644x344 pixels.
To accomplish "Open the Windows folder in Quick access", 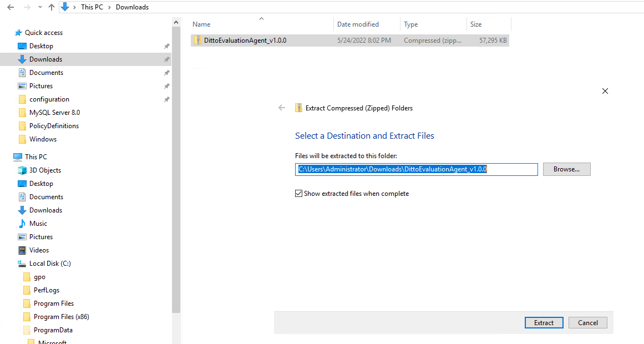I will [43, 139].
